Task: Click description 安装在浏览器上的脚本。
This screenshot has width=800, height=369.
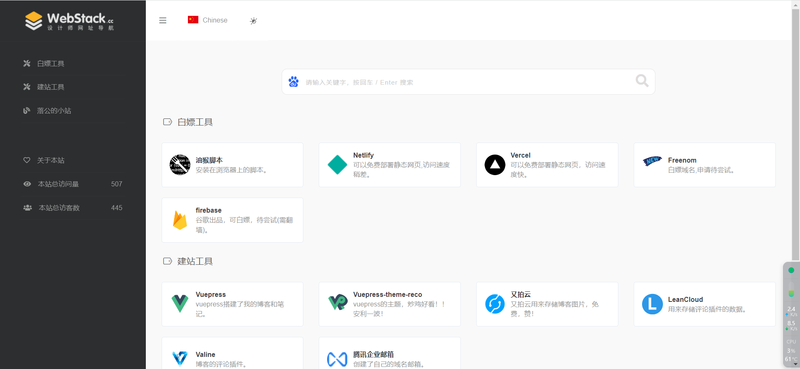Action: coord(232,170)
